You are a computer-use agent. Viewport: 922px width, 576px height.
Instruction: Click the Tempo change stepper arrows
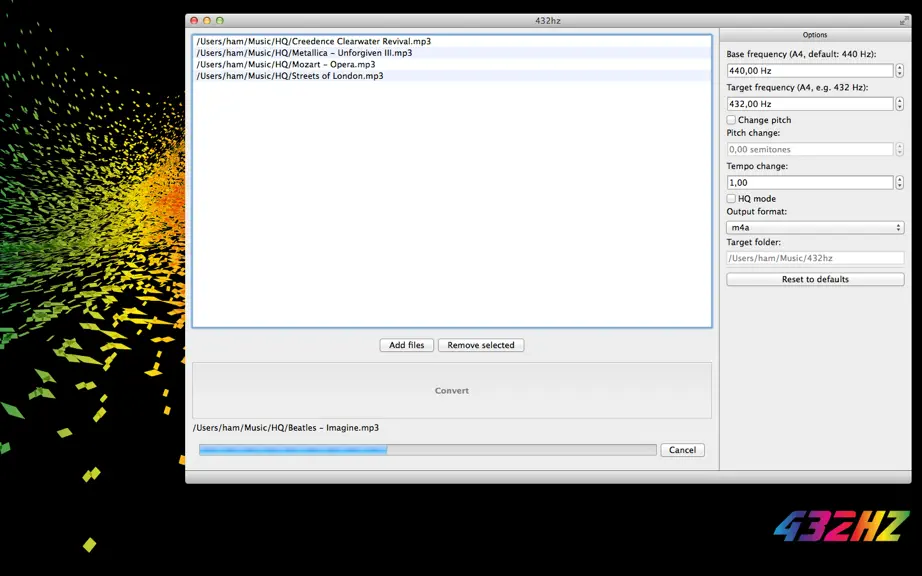(x=899, y=183)
